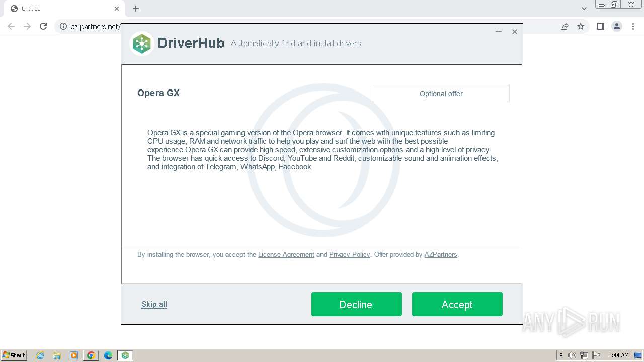This screenshot has height=362, width=644.
Task: Open the Privacy Policy link
Action: tap(349, 255)
